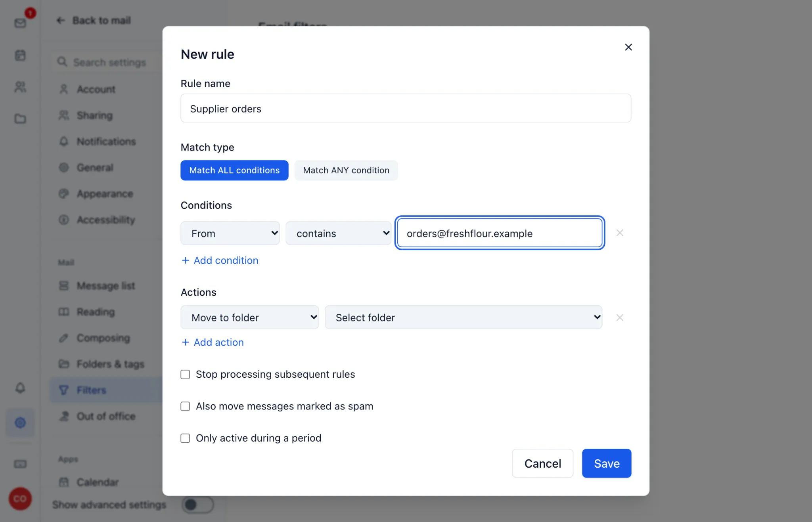Open the contains operator dropdown

click(x=339, y=233)
